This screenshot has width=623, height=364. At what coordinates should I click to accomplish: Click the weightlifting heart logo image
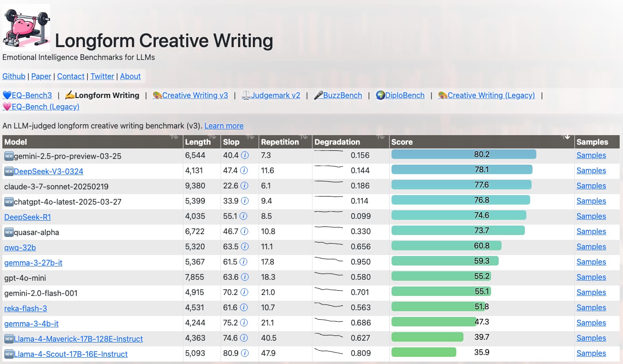(26, 27)
